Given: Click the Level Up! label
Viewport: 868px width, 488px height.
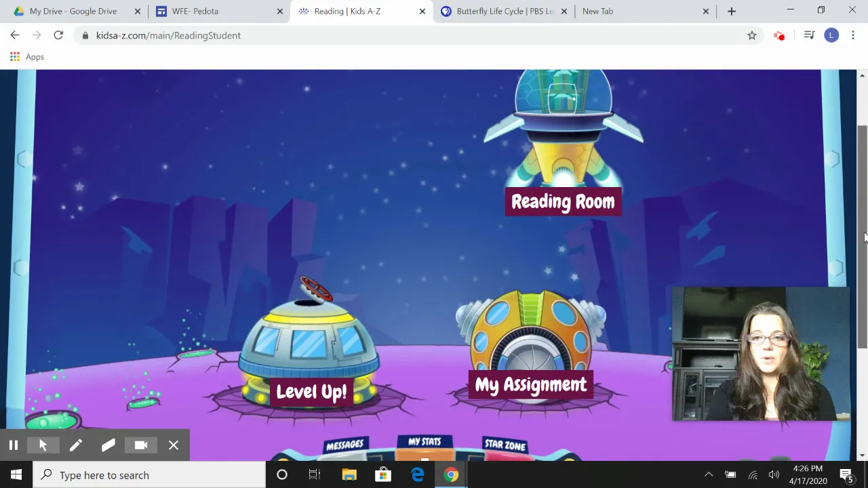Looking at the screenshot, I should pyautogui.click(x=311, y=392).
